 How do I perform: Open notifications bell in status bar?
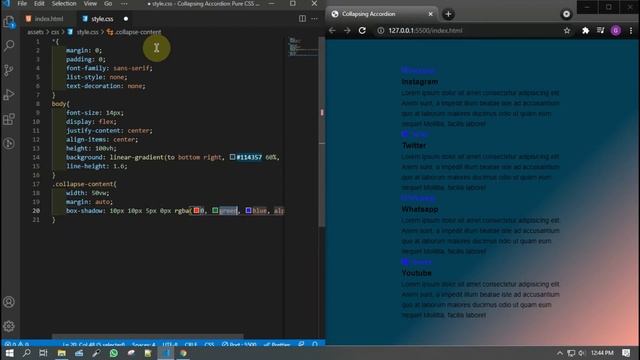[315, 345]
